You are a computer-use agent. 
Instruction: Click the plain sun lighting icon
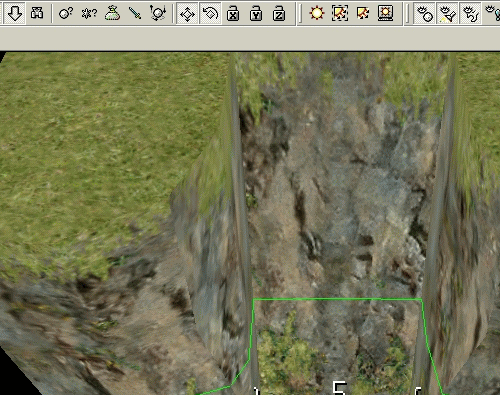point(316,13)
